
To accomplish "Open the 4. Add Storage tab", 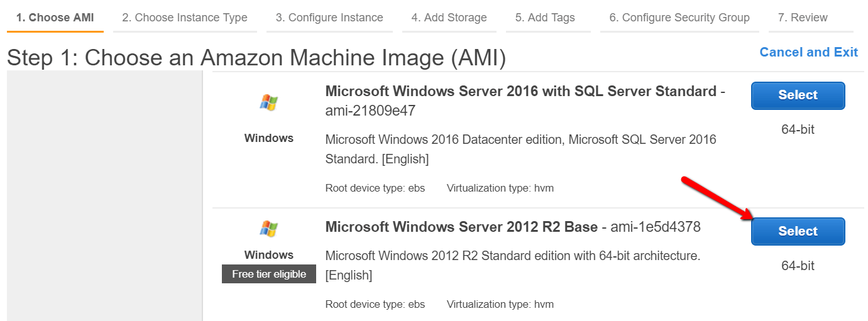I will [449, 18].
